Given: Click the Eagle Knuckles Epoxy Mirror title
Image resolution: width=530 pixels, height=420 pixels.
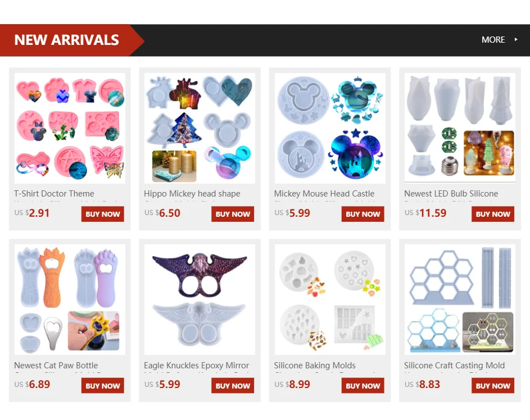Looking at the screenshot, I should [196, 366].
